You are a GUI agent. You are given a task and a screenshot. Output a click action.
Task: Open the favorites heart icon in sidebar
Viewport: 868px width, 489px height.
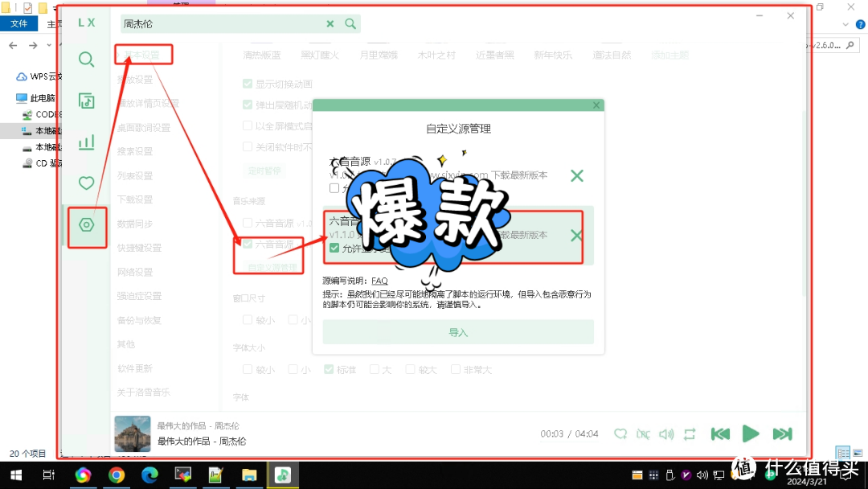(86, 183)
